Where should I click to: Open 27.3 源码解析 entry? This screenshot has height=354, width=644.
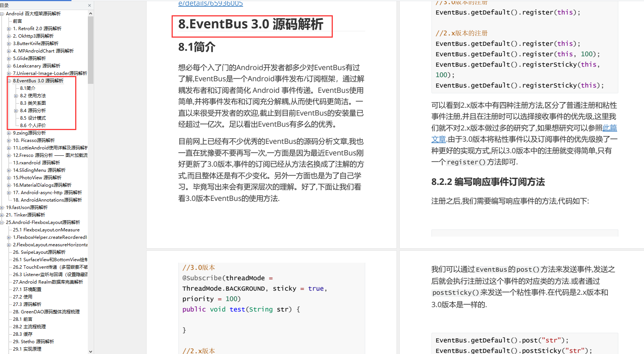[27, 304]
